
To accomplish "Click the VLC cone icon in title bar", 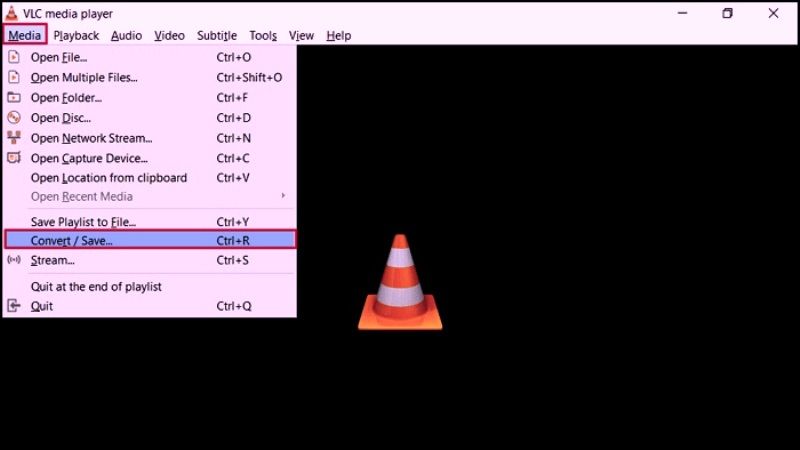I will (x=11, y=13).
